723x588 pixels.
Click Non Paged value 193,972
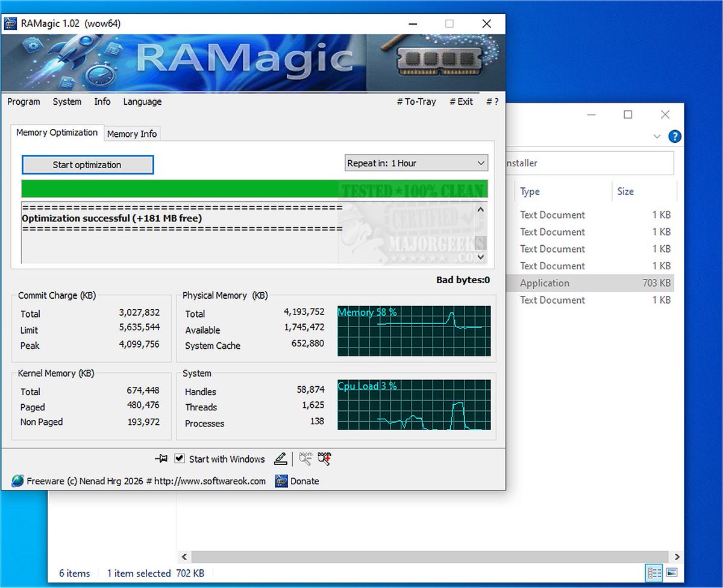143,422
